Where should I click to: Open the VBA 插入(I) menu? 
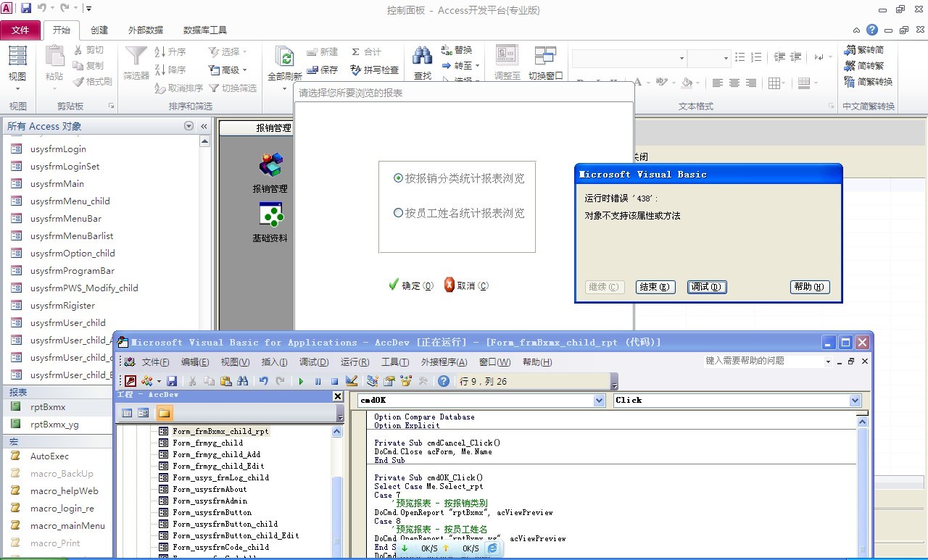[x=274, y=362]
